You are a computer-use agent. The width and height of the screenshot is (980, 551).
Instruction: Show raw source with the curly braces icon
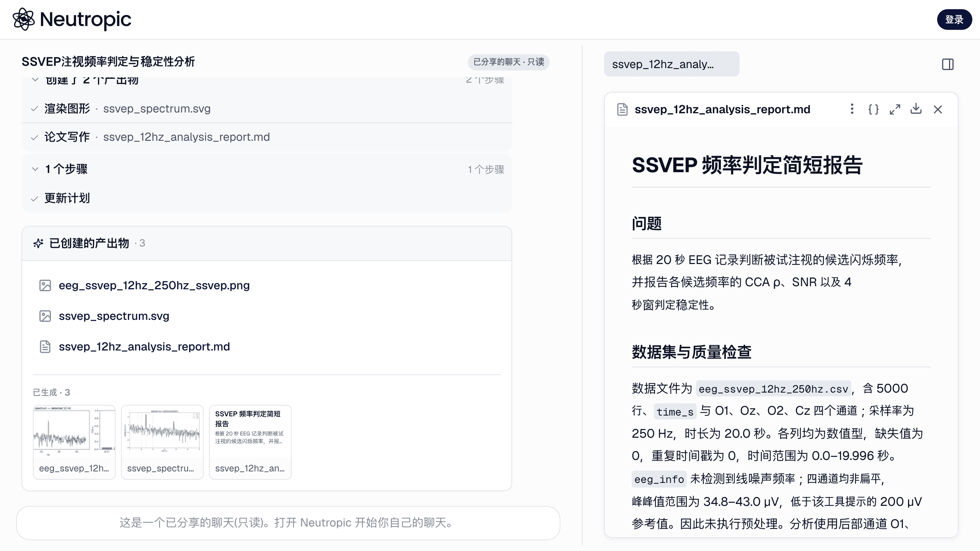(x=873, y=109)
